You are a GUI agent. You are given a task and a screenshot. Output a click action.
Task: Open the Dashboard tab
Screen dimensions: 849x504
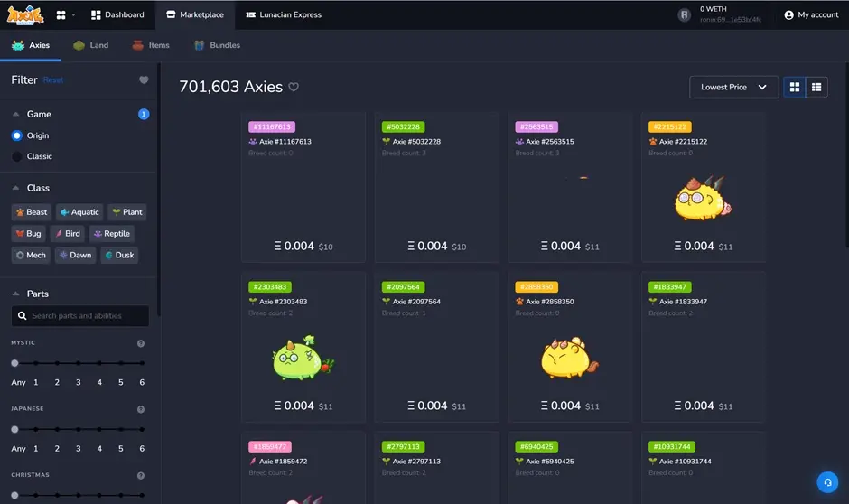tap(117, 14)
